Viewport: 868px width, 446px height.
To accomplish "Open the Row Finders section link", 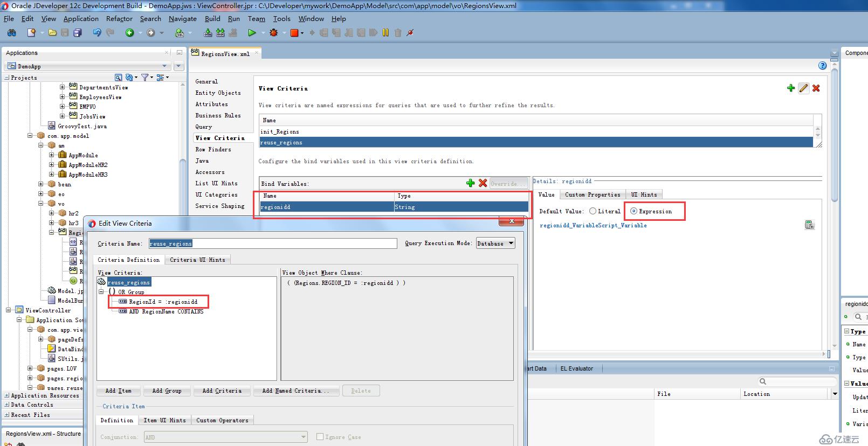I will 213,149.
